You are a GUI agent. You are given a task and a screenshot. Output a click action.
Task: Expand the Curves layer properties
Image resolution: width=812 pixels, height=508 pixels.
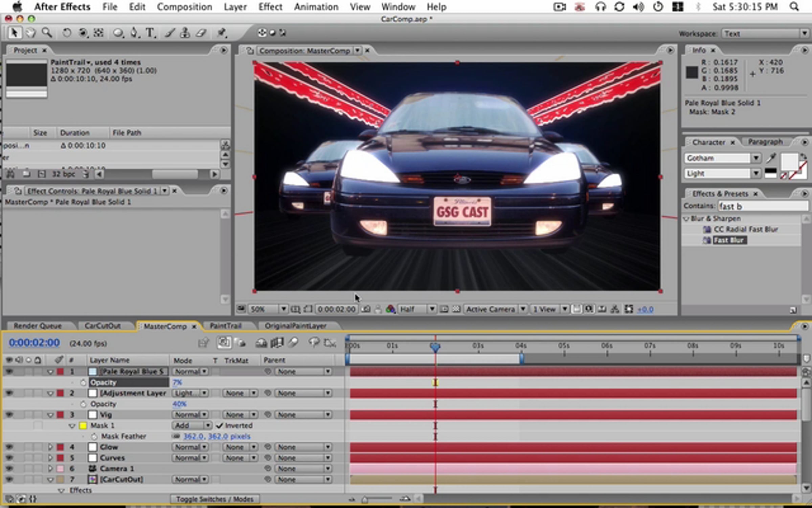pos(50,458)
